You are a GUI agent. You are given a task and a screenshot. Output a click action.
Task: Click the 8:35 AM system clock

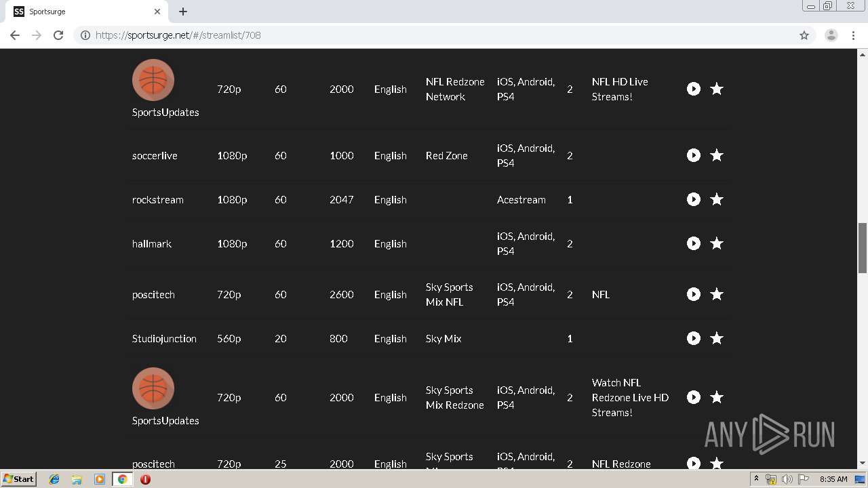pyautogui.click(x=833, y=479)
